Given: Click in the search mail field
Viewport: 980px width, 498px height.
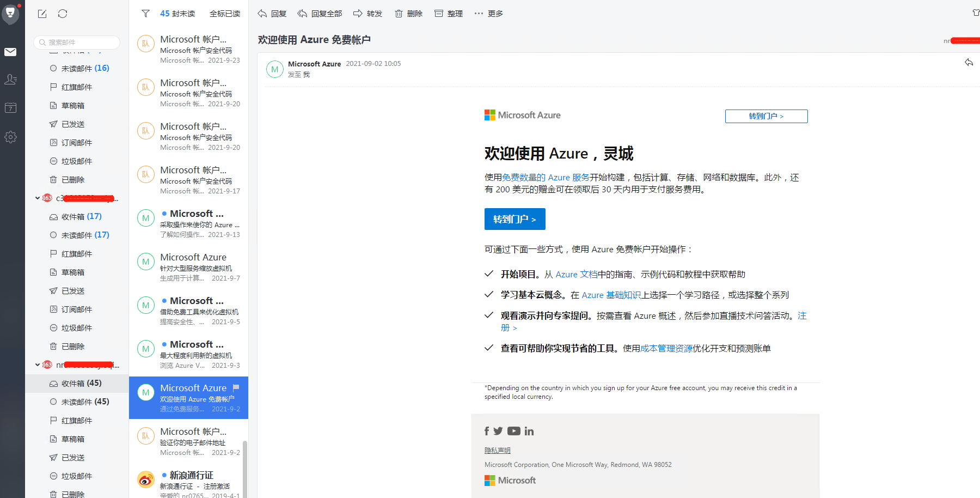Looking at the screenshot, I should 77,42.
